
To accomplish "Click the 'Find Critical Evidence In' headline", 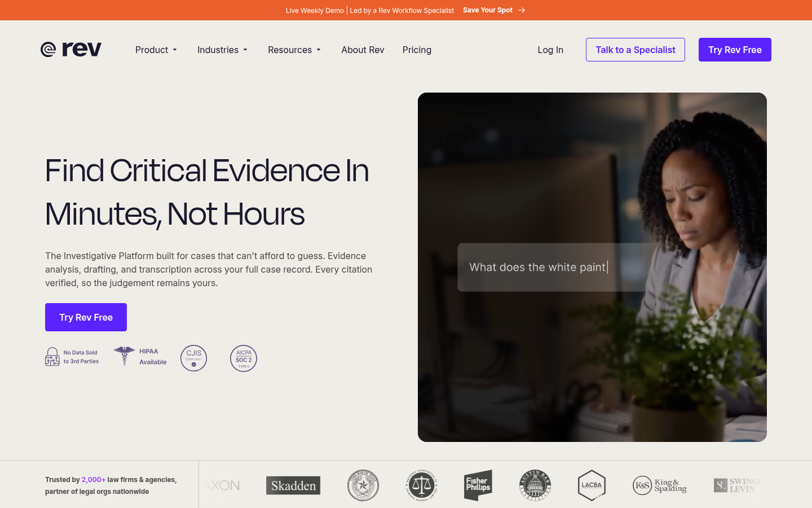I will pyautogui.click(x=207, y=170).
